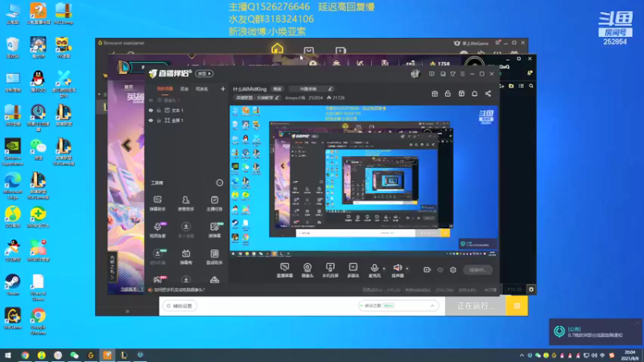Open the streaming mode dropdown beside logo
This screenshot has height=362, width=644.
[x=204, y=73]
